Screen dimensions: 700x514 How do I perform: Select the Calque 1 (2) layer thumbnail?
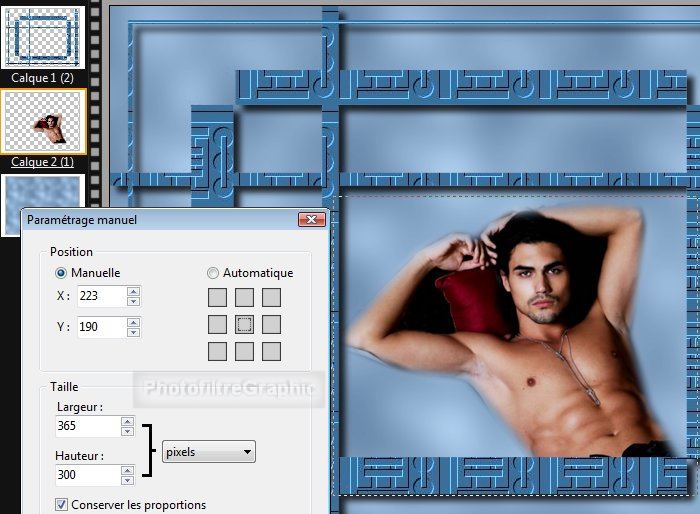(x=42, y=36)
